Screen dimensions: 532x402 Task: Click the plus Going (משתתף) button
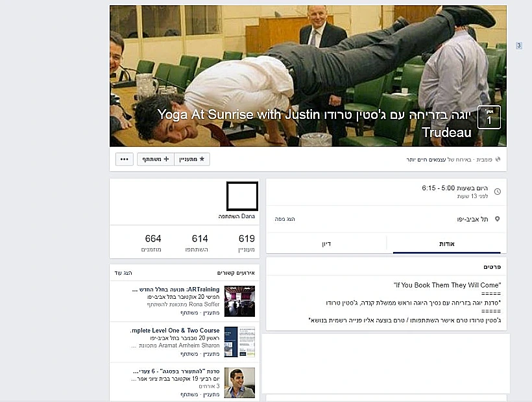tap(156, 159)
